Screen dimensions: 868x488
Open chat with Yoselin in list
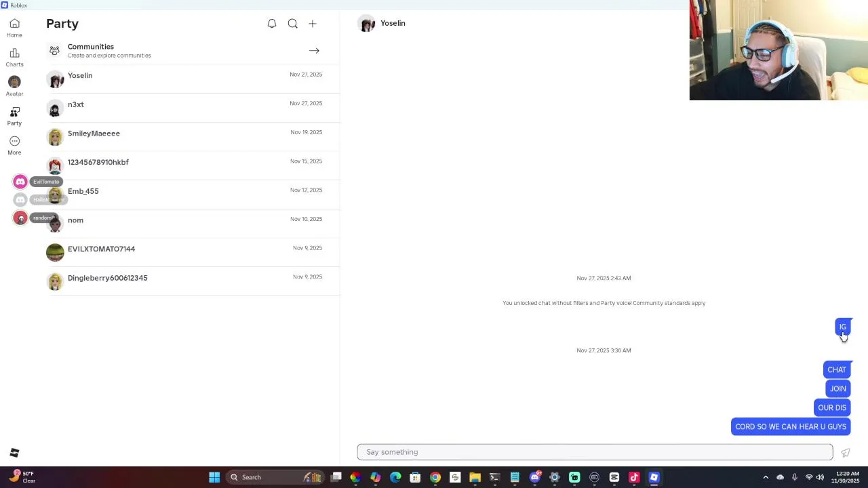pyautogui.click(x=193, y=79)
